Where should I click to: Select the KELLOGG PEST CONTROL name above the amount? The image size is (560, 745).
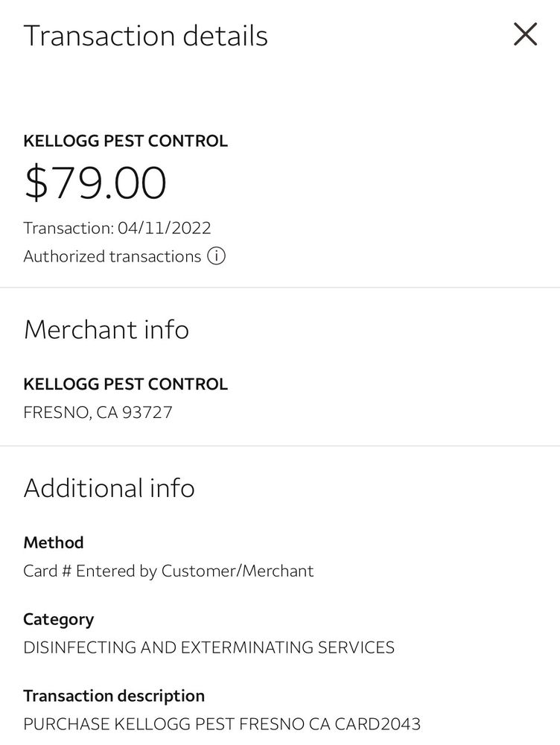(x=125, y=141)
